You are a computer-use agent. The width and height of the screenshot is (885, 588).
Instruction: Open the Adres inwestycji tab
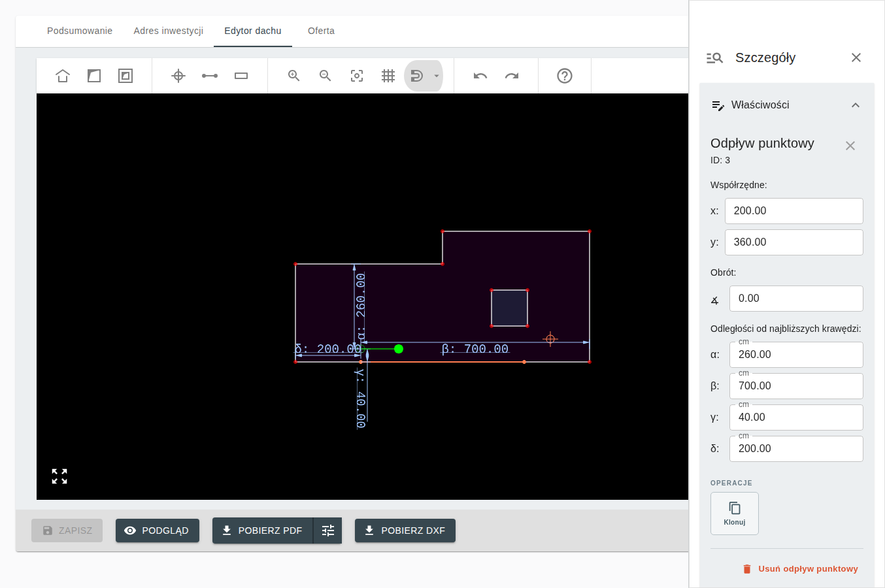pos(169,31)
